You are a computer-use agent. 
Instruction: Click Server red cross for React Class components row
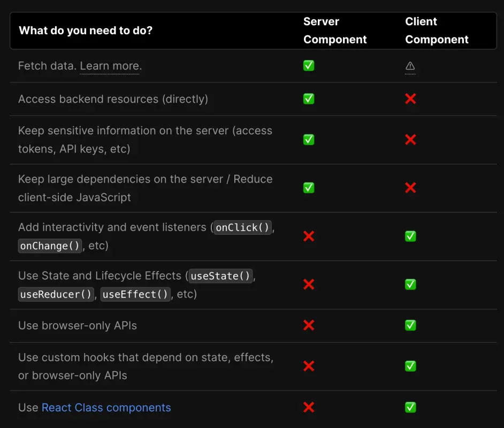click(x=309, y=407)
